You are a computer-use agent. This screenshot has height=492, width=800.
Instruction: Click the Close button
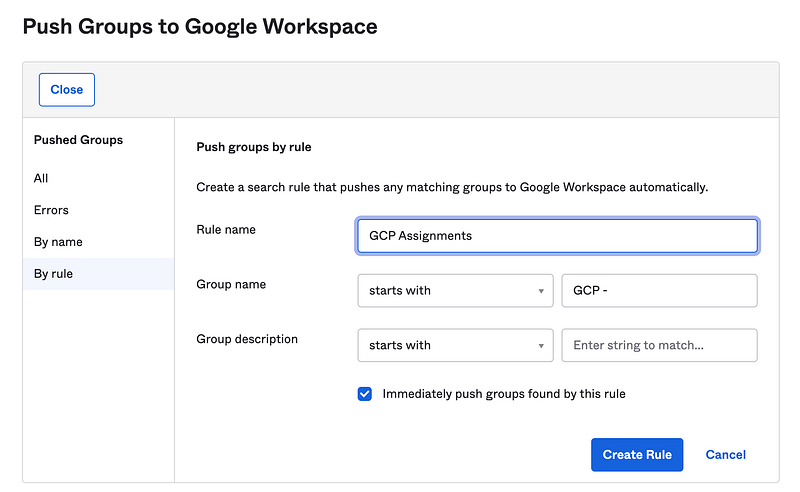pyautogui.click(x=67, y=89)
